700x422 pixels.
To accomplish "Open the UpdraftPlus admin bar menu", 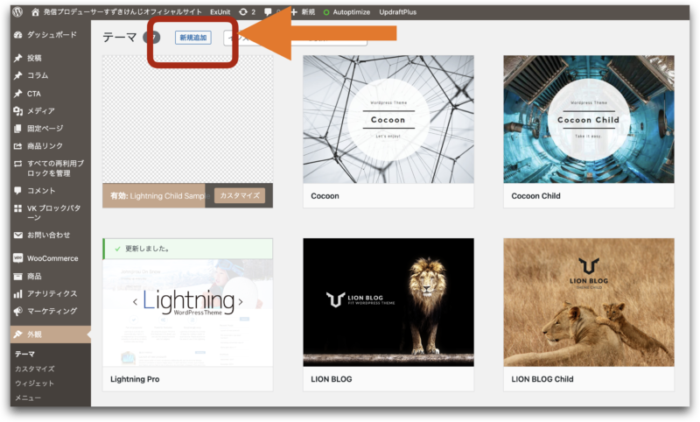I will (398, 12).
